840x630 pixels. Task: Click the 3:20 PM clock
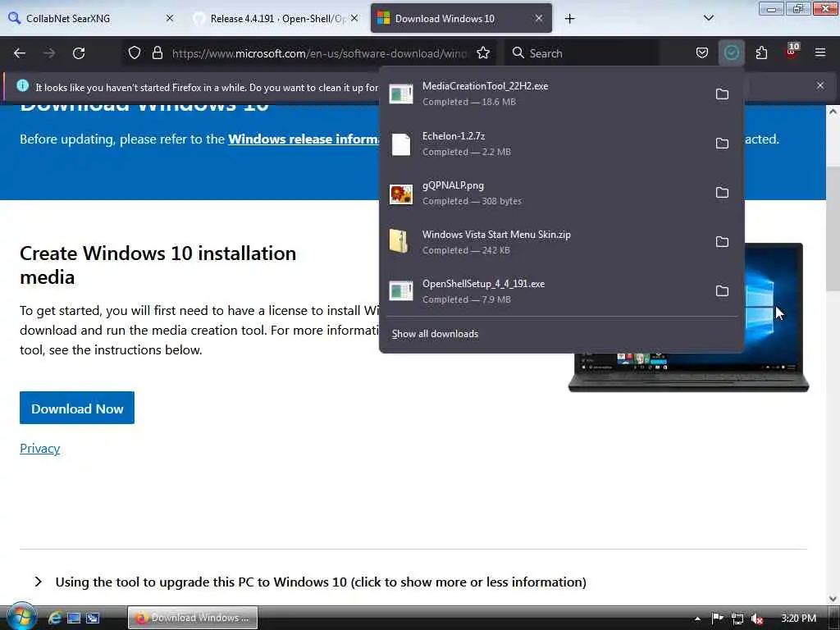point(798,619)
